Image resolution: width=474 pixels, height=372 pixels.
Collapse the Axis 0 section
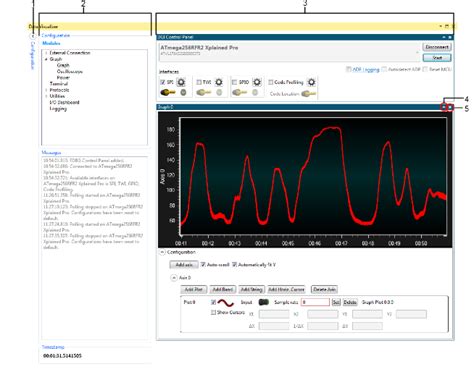(174, 278)
